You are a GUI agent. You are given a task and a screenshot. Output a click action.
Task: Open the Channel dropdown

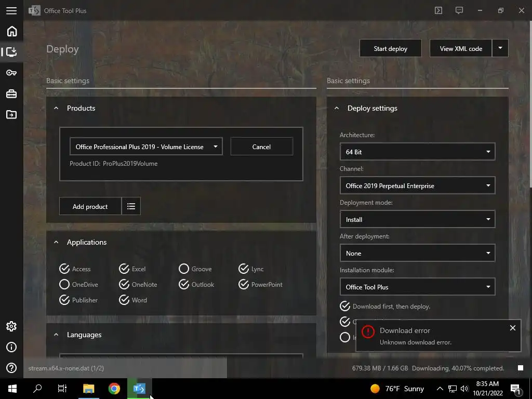(417, 185)
